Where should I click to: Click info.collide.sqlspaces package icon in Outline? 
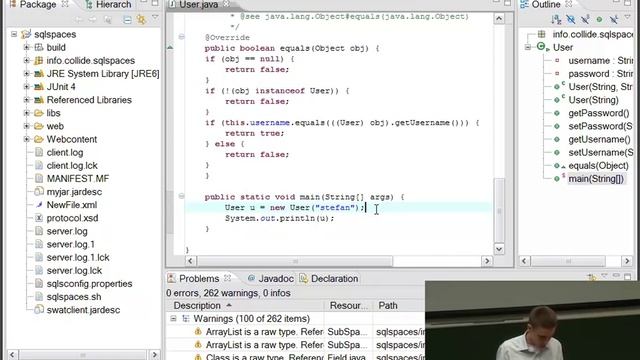[x=542, y=34]
